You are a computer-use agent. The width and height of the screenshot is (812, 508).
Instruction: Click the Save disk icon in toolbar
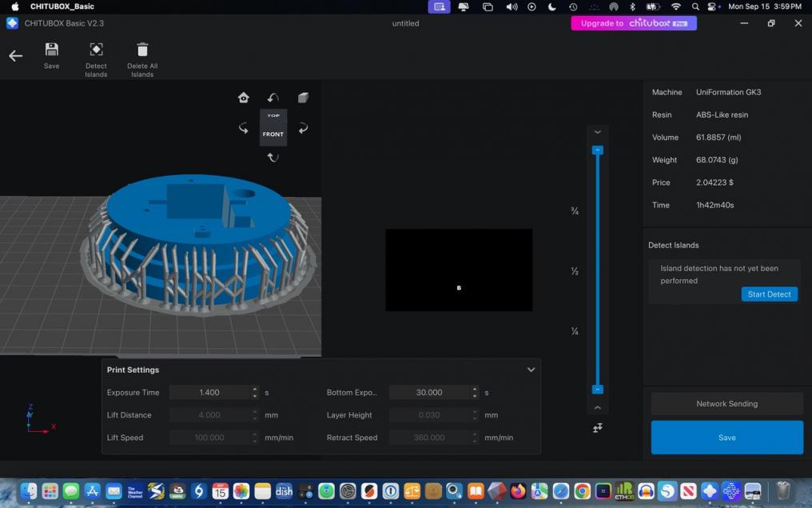pos(51,50)
